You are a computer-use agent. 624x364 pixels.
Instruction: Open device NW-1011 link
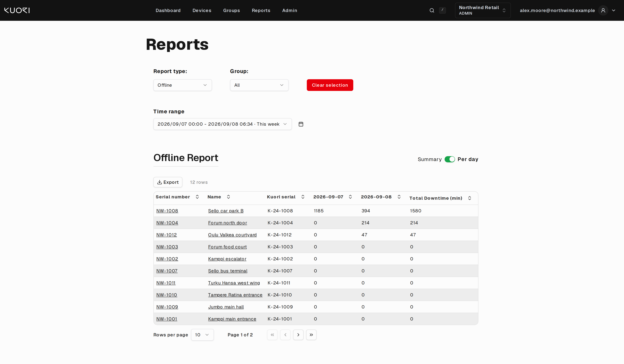pos(166,283)
